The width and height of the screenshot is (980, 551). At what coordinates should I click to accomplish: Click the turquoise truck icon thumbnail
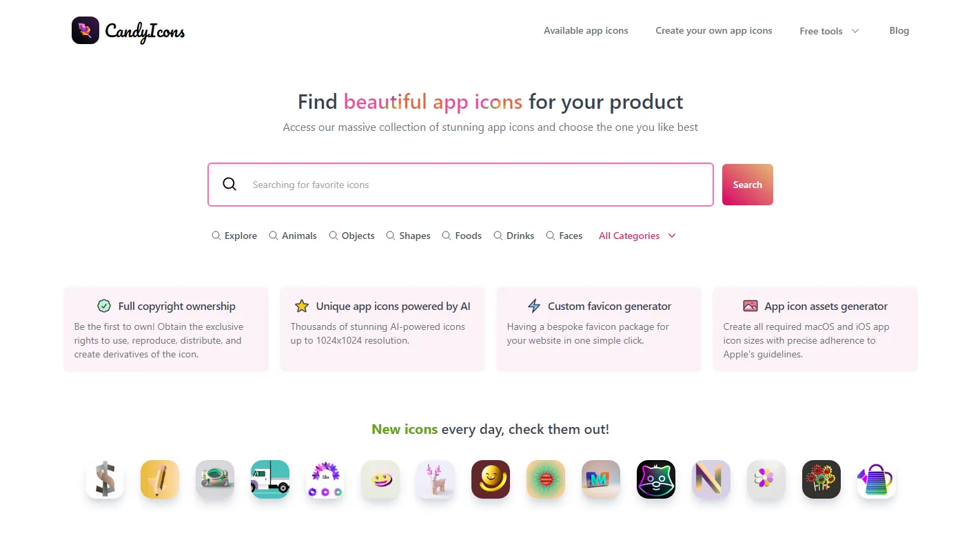(x=270, y=479)
